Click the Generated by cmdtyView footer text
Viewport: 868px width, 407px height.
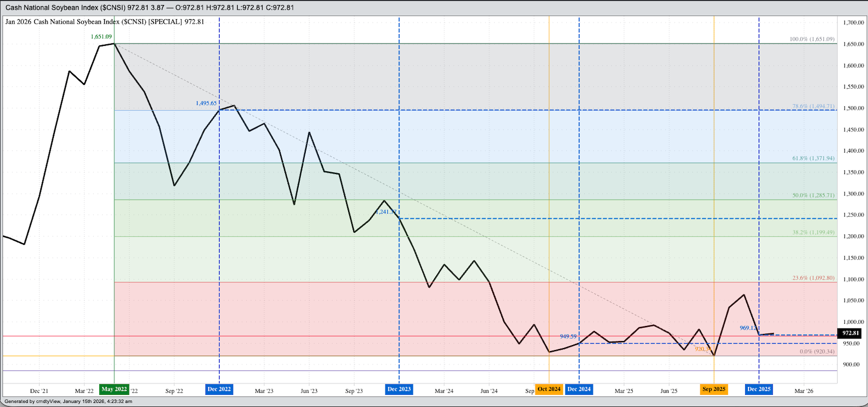tap(69, 401)
